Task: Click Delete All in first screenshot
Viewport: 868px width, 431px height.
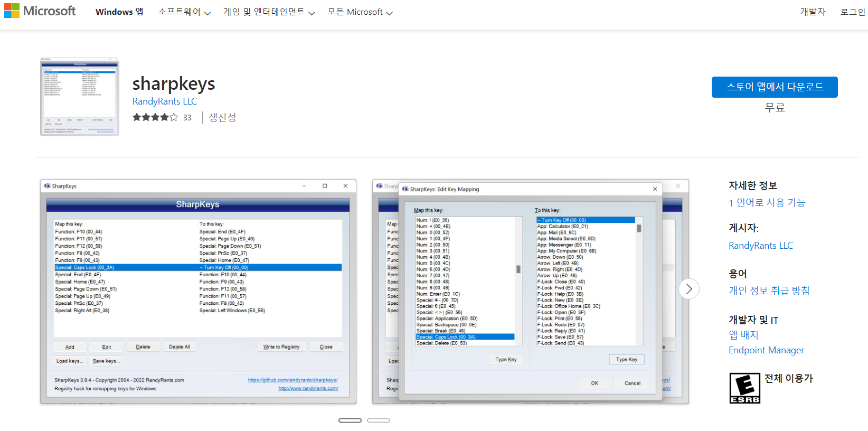Action: coord(180,347)
